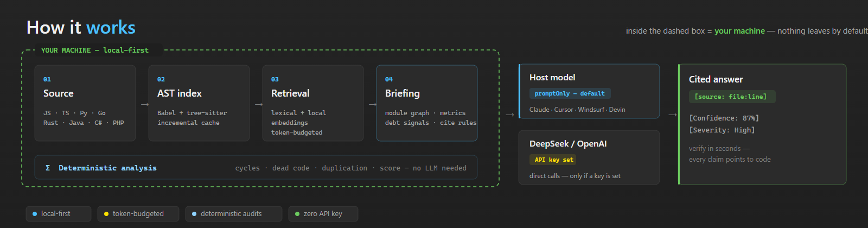Click 'cycles · dead code · duplication' text
The width and height of the screenshot is (868, 228).
[x=301, y=168]
